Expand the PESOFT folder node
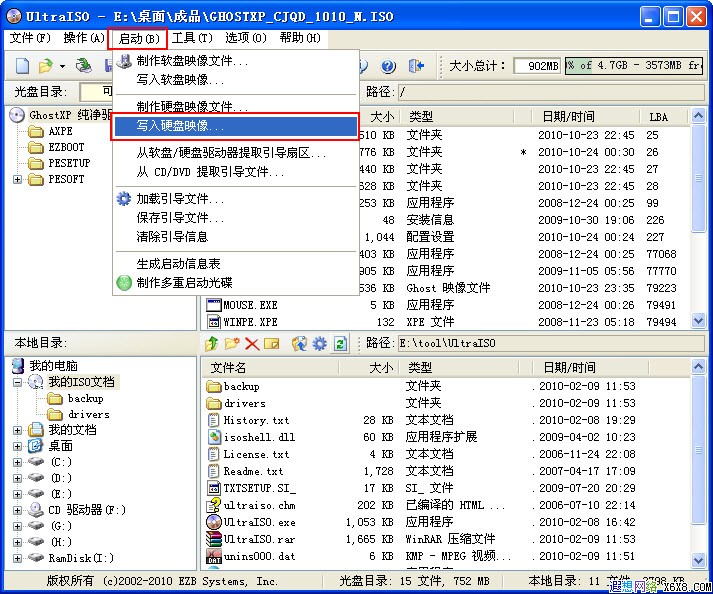 (x=17, y=179)
